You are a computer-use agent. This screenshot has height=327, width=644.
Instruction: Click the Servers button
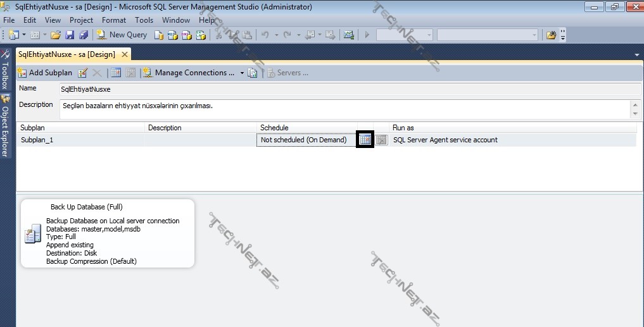(x=288, y=73)
